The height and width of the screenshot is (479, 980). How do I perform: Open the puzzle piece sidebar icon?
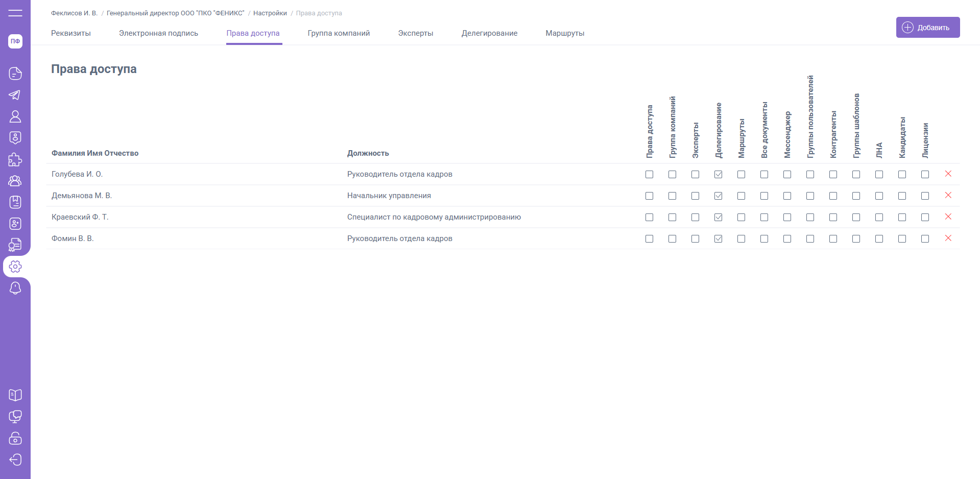pyautogui.click(x=15, y=160)
